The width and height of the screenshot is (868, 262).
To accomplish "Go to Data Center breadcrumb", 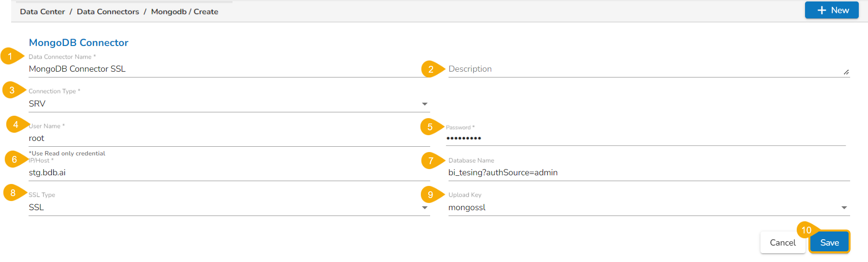I will click(42, 12).
